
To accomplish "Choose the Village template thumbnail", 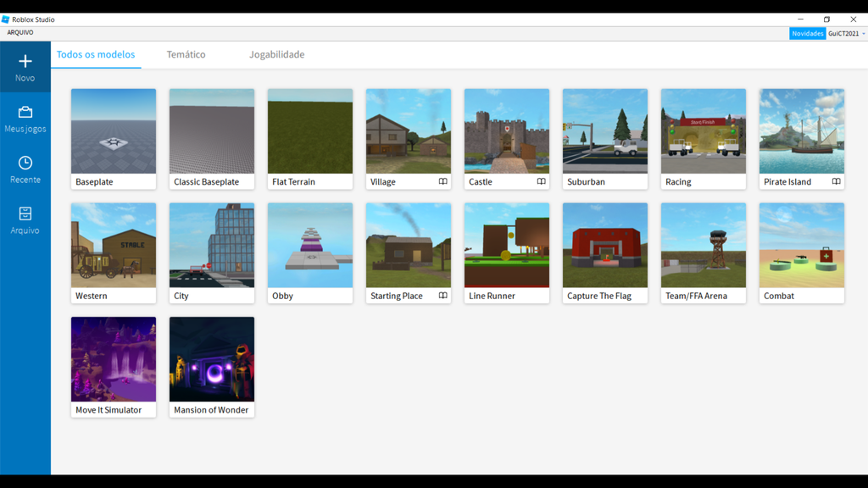I will pyautogui.click(x=409, y=131).
